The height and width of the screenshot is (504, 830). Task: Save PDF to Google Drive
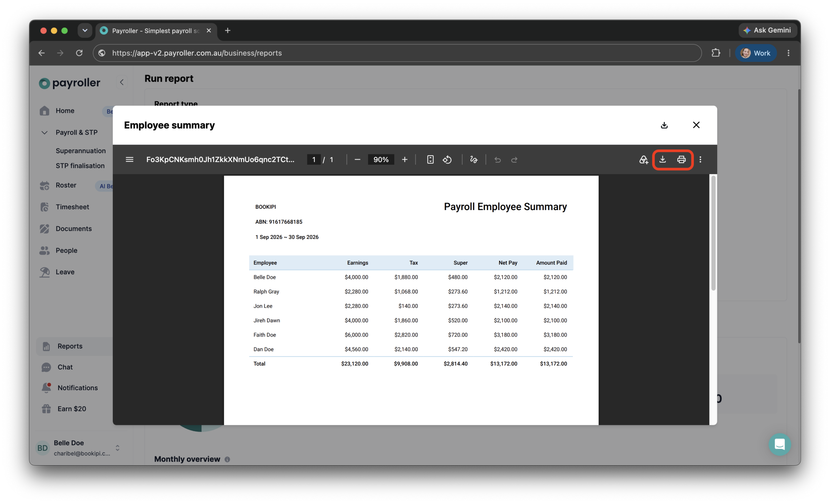pos(643,159)
